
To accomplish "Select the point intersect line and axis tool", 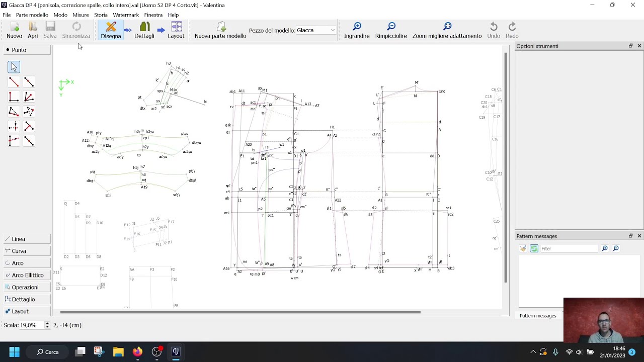I will click(x=14, y=141).
